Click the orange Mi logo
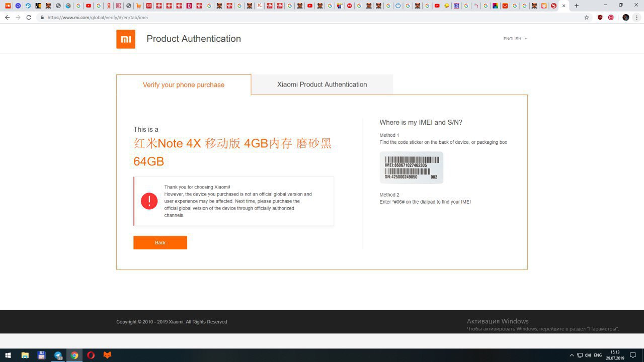This screenshot has height=362, width=644. 126,39
